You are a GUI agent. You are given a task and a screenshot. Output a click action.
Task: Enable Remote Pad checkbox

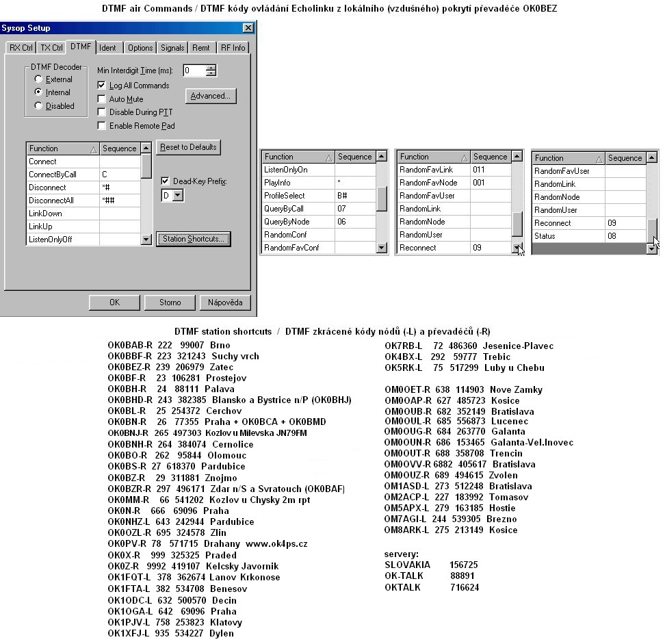(101, 125)
